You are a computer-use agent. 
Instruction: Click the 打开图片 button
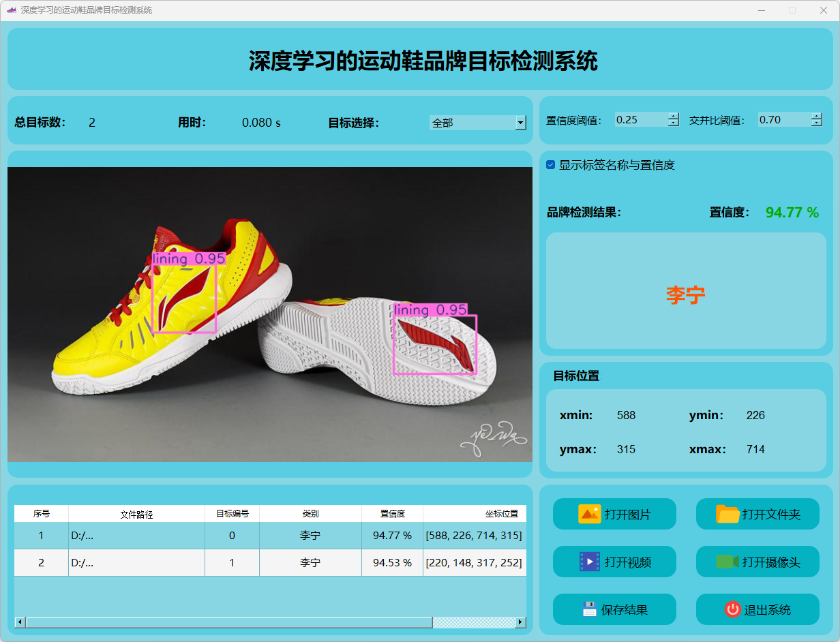click(x=614, y=514)
